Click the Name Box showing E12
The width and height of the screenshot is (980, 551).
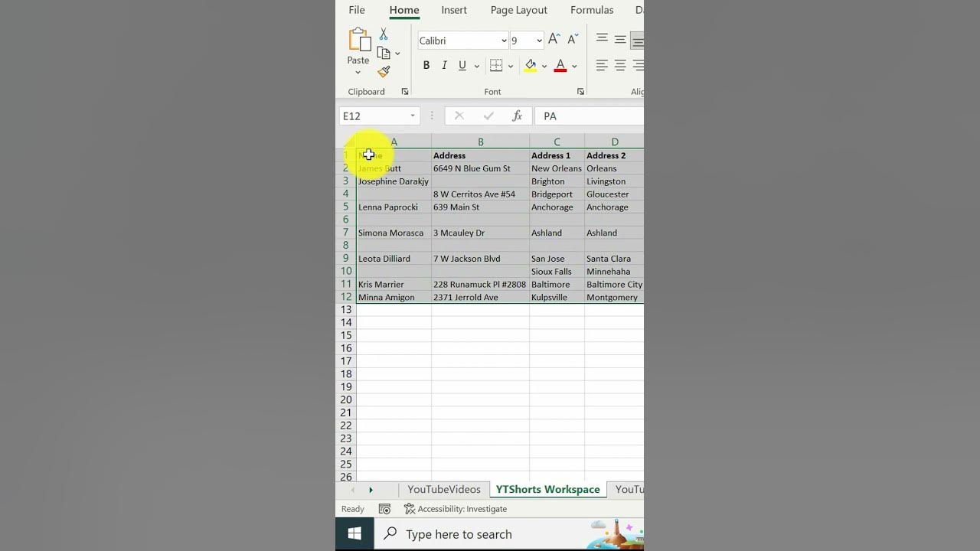point(374,116)
